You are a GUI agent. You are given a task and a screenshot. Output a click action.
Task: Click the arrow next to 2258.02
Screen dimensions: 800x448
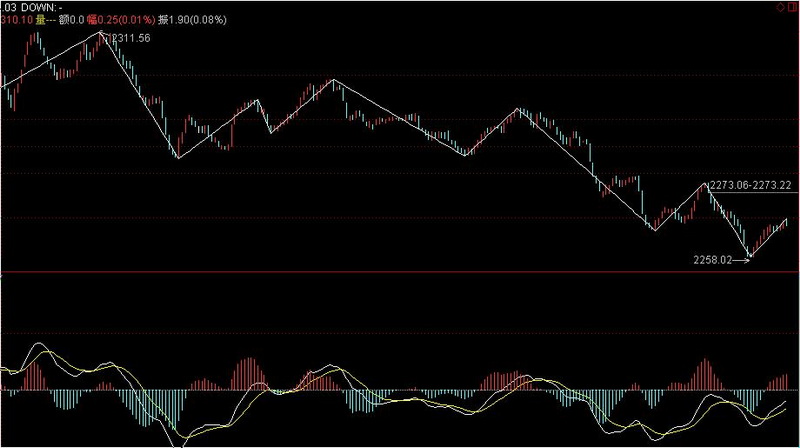click(741, 259)
